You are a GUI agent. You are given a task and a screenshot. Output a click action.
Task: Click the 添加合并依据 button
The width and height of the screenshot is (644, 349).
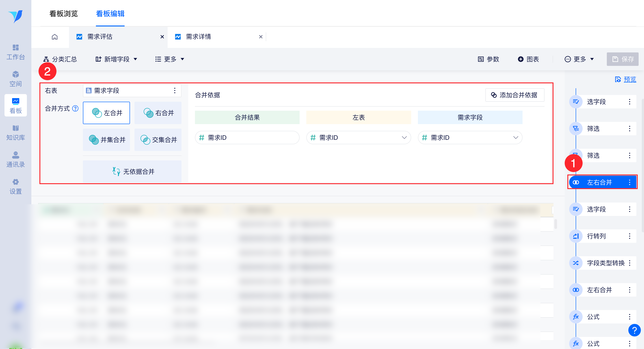[514, 95]
